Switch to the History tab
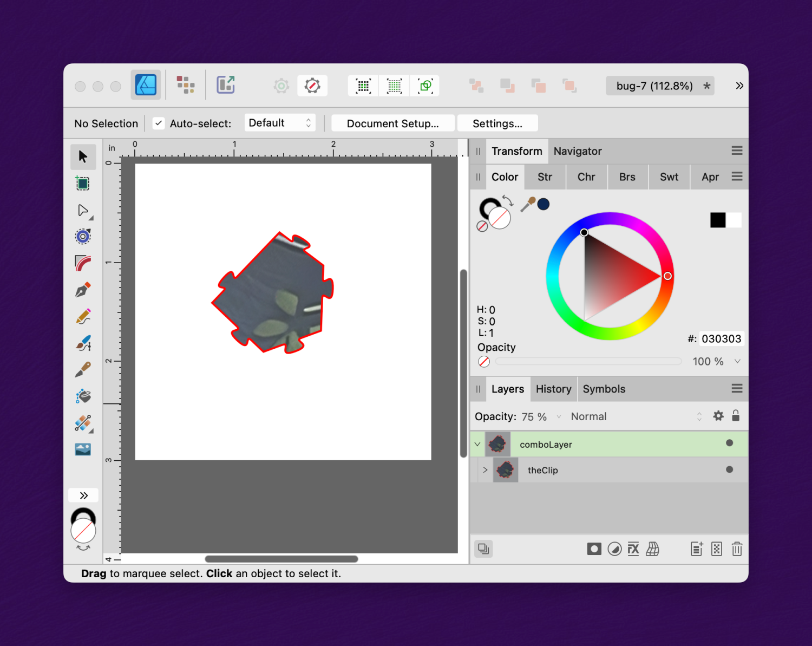 pyautogui.click(x=553, y=389)
